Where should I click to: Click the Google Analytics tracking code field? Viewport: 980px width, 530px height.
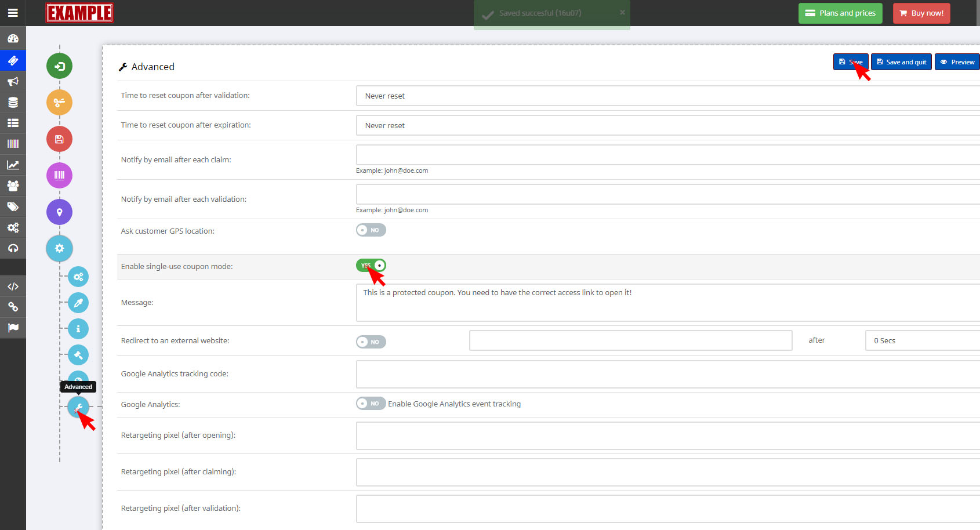[x=667, y=375]
